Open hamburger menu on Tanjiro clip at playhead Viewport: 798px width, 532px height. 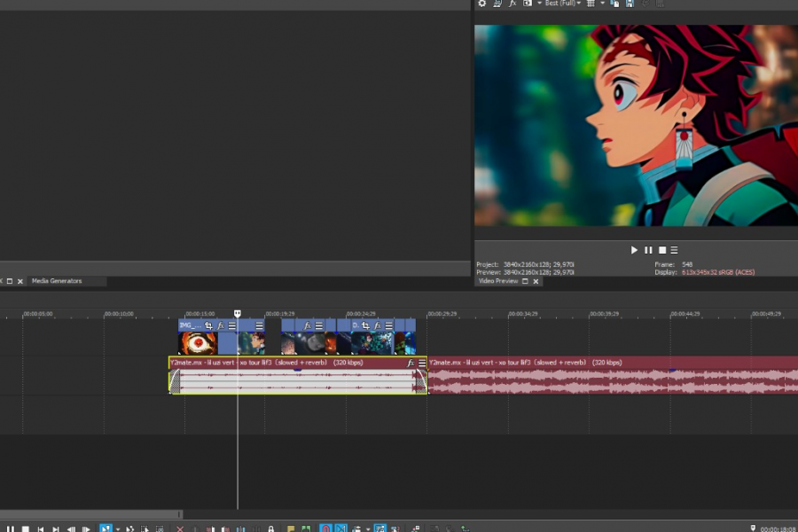(260, 325)
